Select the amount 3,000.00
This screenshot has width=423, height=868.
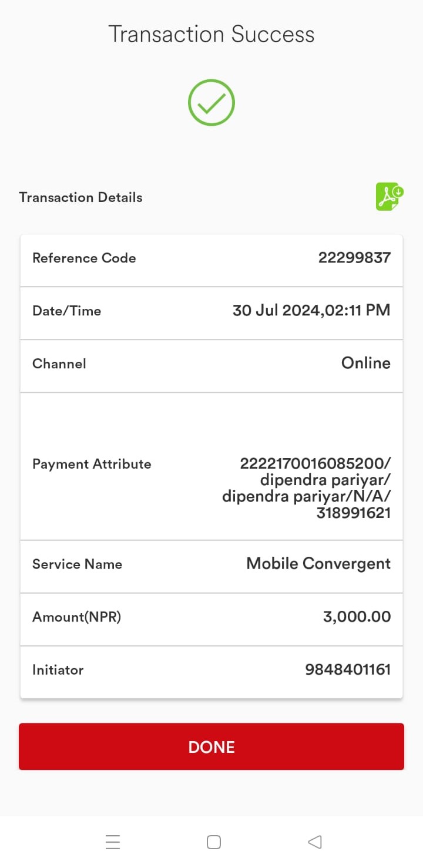click(x=357, y=617)
